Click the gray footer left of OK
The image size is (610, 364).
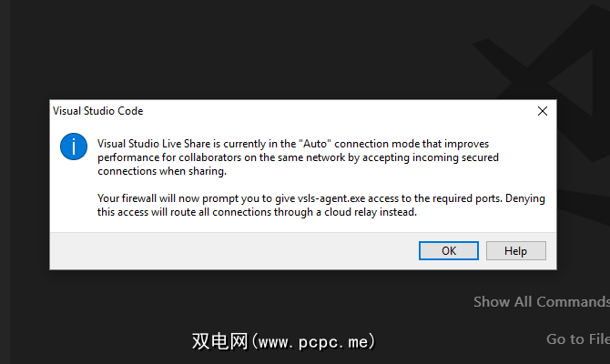pos(228,250)
